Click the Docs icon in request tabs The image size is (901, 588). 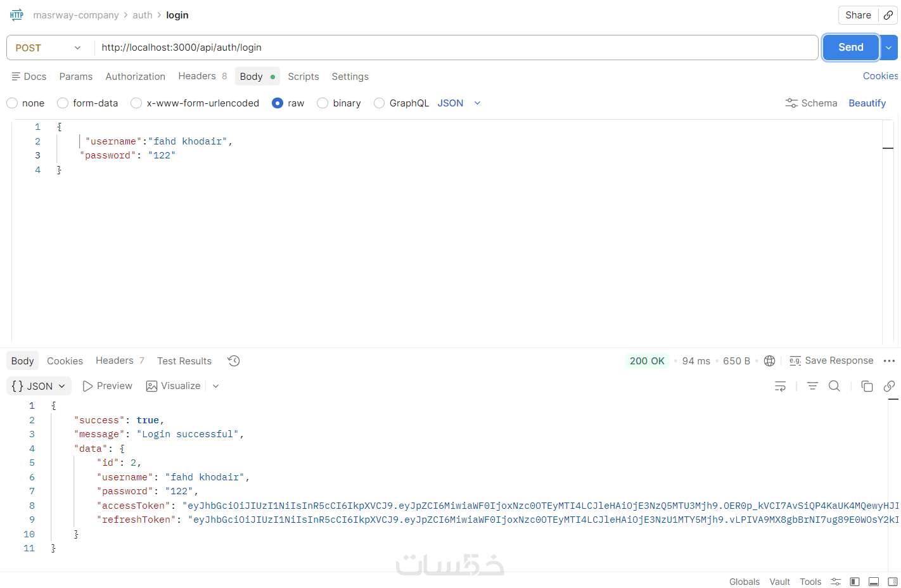pyautogui.click(x=16, y=76)
